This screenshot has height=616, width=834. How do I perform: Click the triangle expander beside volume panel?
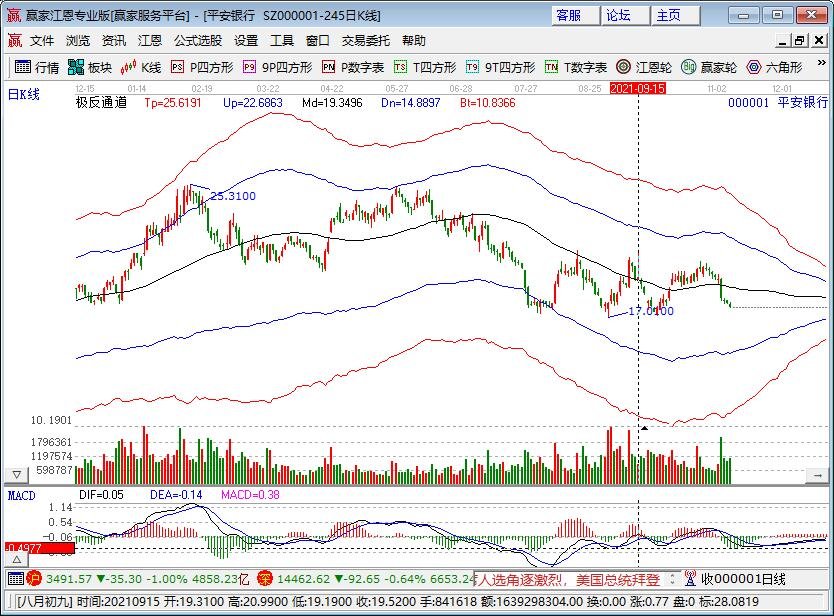[16, 472]
